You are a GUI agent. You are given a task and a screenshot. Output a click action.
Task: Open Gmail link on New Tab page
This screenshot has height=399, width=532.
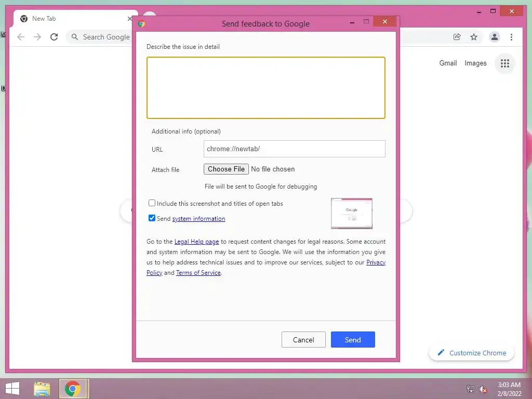click(x=448, y=63)
